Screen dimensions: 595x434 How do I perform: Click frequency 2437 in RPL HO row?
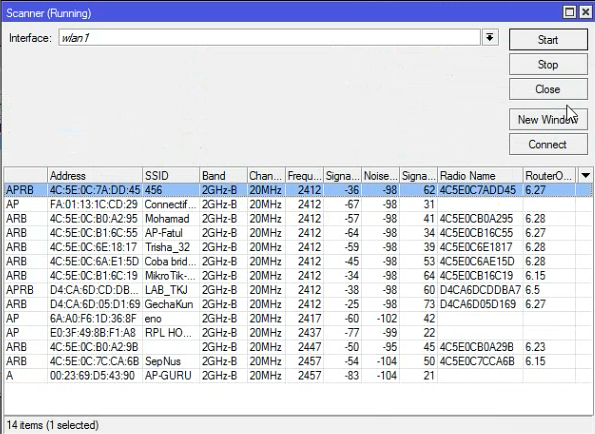click(309, 333)
